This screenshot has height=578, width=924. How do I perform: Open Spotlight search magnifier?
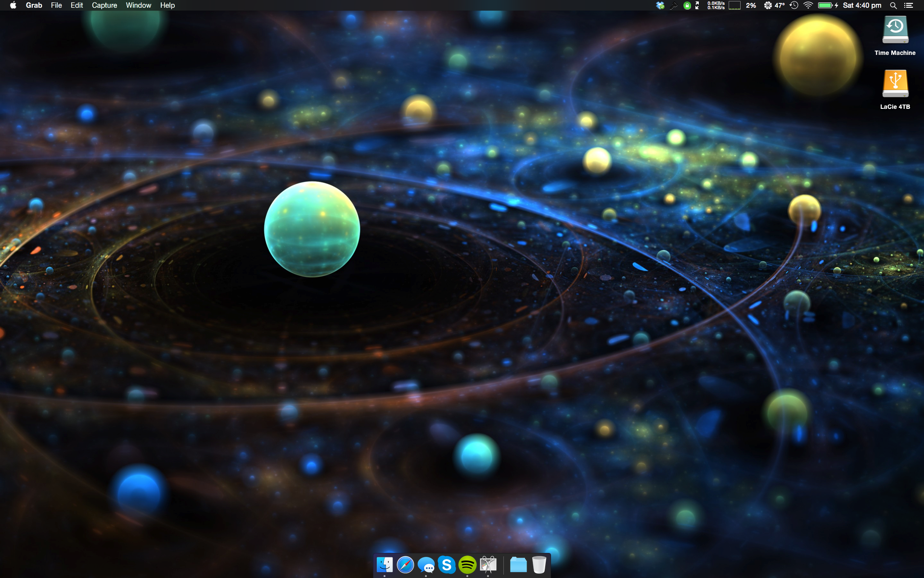point(893,5)
